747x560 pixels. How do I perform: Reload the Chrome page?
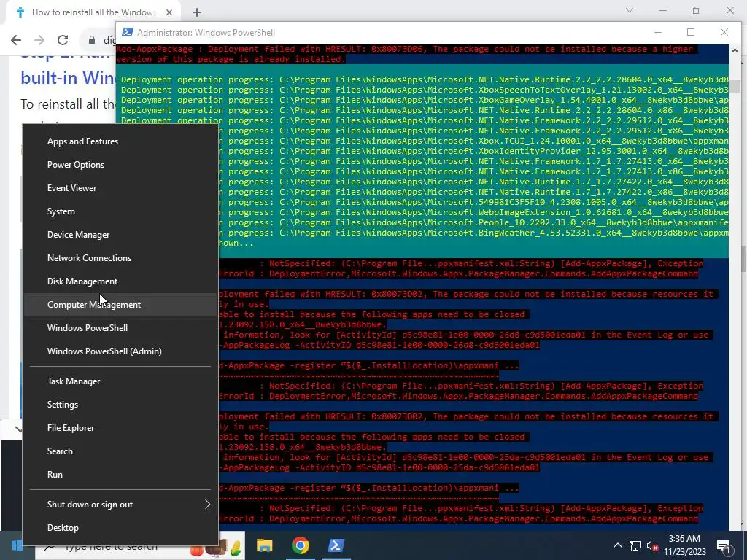(63, 40)
